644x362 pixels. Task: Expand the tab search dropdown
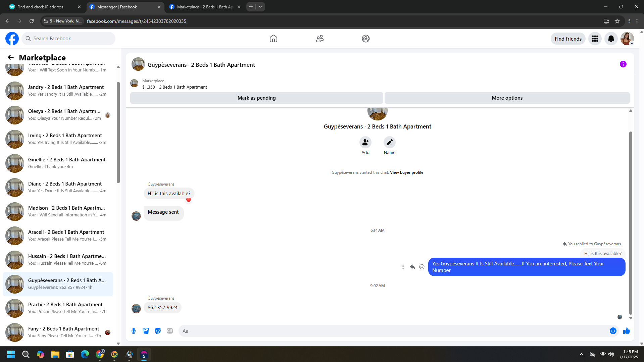click(x=260, y=7)
